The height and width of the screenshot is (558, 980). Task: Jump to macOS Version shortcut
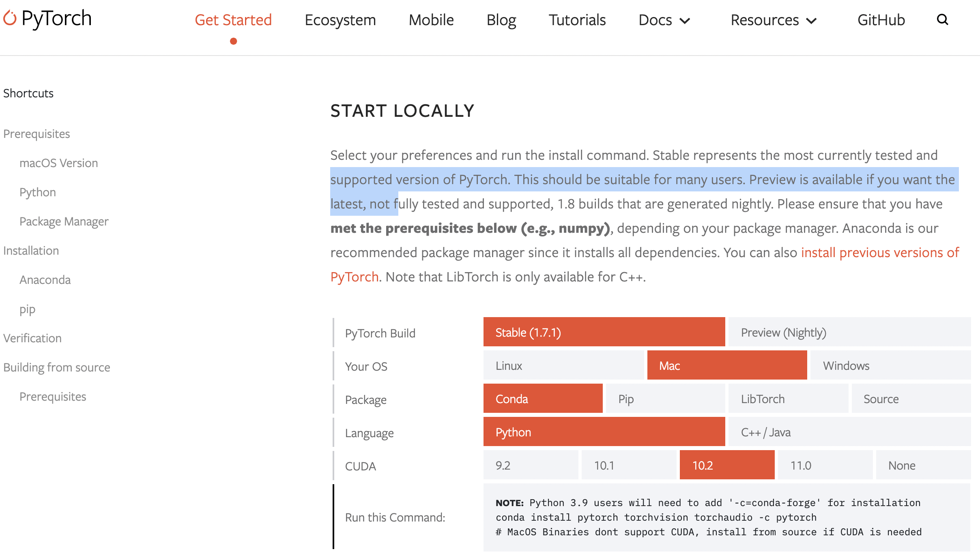[59, 163]
